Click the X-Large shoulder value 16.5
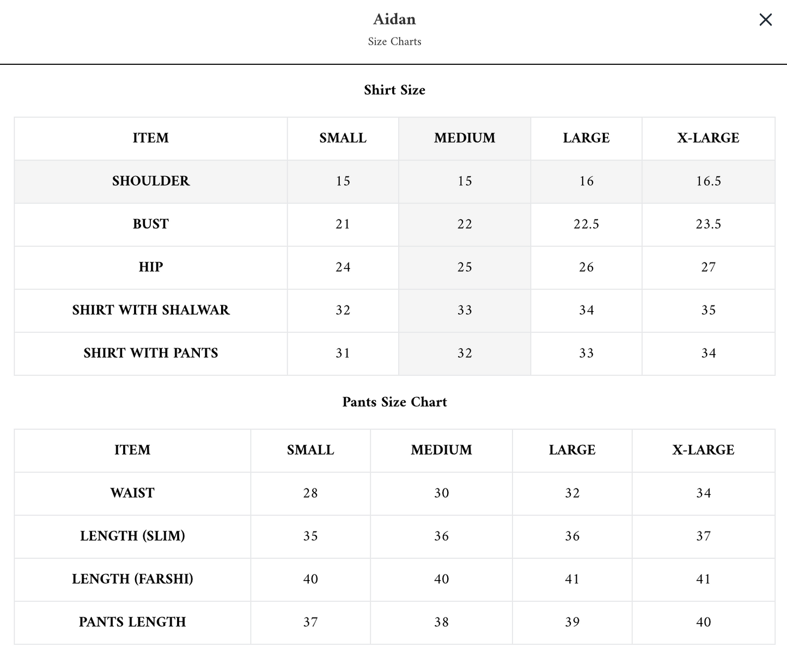787x672 pixels. click(708, 181)
